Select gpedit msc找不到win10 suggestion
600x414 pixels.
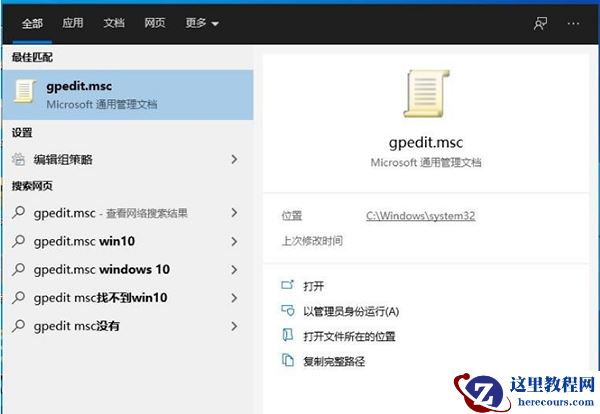tap(128, 298)
